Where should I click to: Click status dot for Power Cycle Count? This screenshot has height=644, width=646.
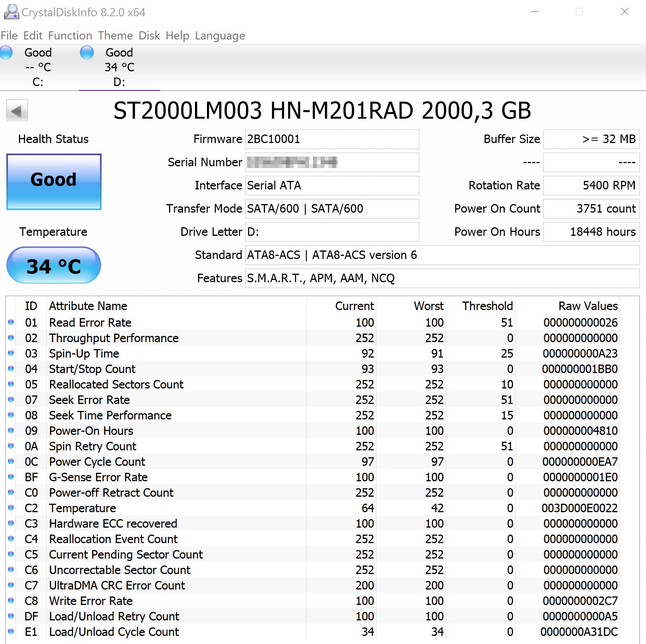11,461
